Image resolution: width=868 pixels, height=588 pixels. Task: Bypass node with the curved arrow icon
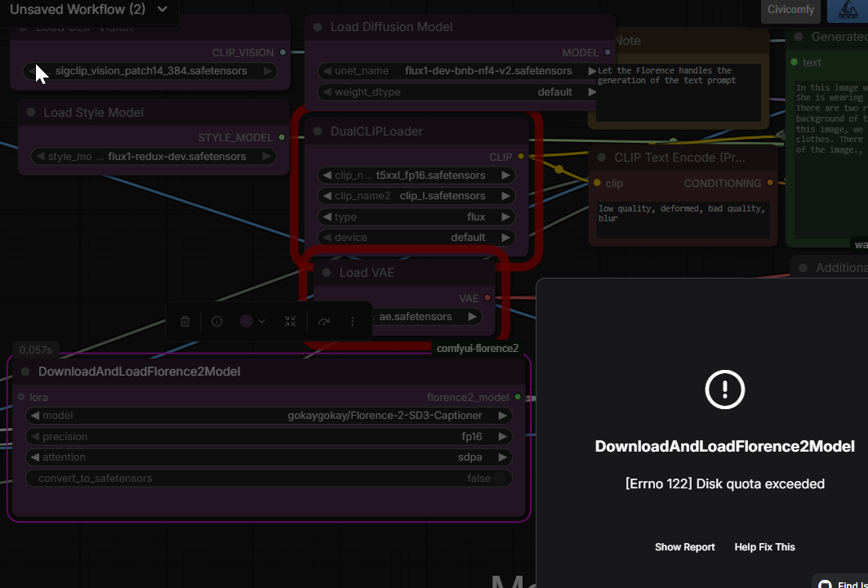(324, 321)
